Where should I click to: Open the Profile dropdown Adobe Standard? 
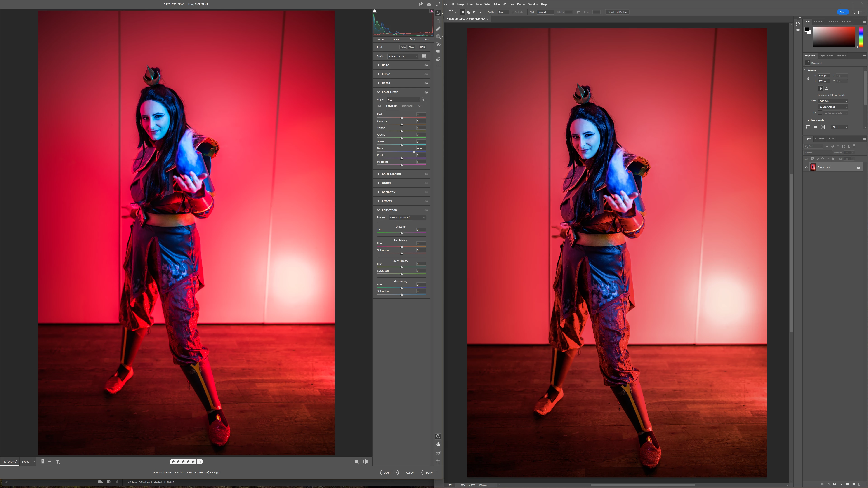403,56
